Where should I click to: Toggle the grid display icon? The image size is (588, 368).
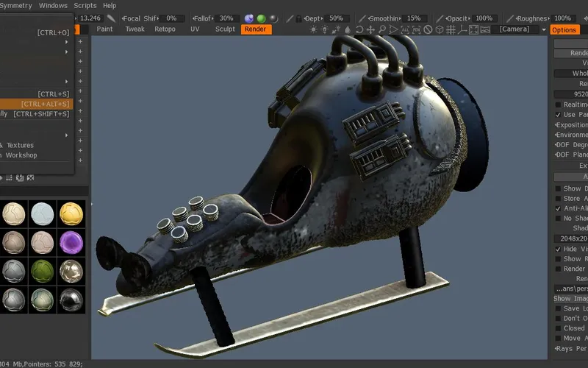click(x=451, y=29)
